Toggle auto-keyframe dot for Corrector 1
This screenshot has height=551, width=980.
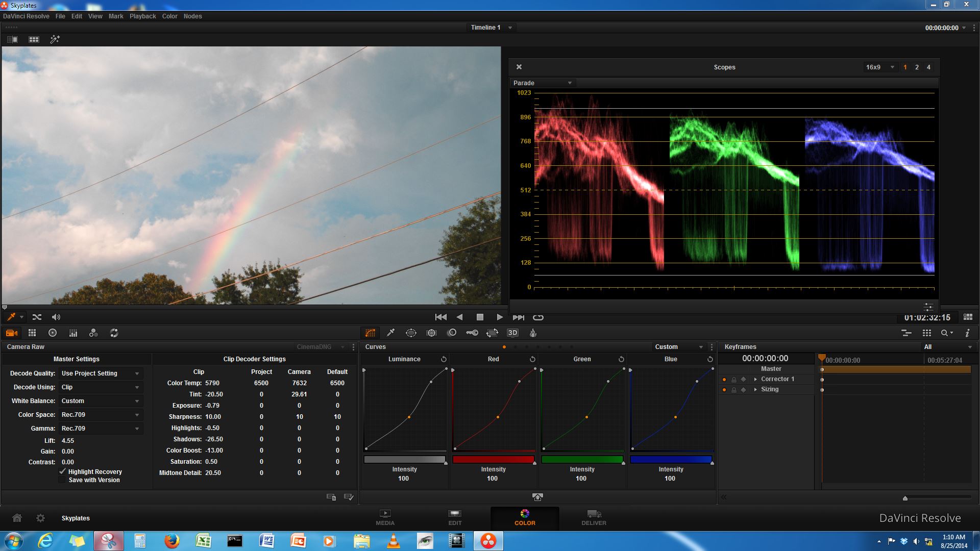724,379
